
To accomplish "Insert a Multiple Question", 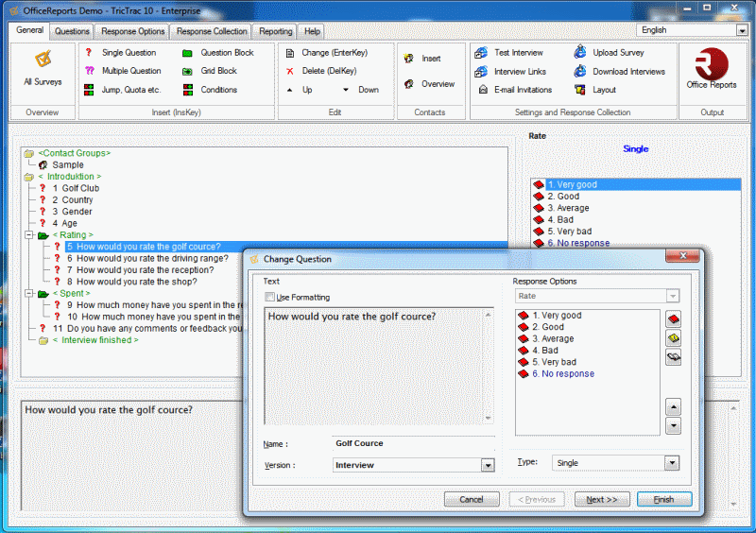I will pyautogui.click(x=123, y=71).
